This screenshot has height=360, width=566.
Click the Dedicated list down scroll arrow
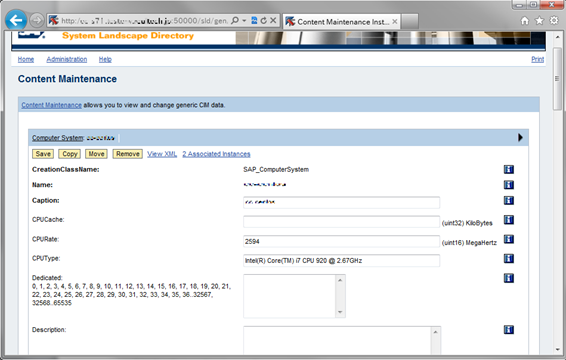pyautogui.click(x=340, y=312)
